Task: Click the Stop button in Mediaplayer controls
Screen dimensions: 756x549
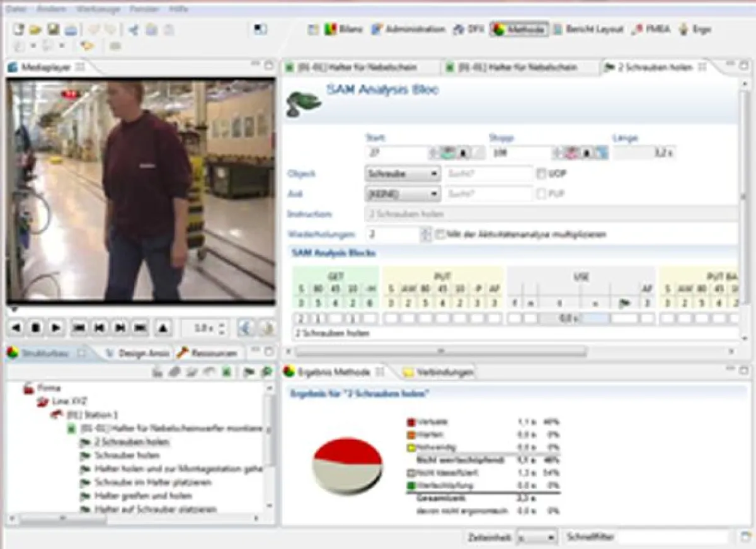Action: (x=37, y=328)
